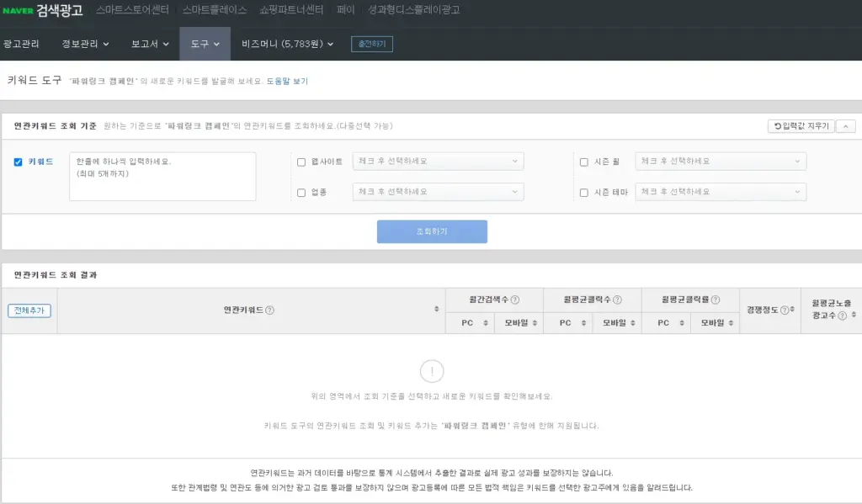This screenshot has width=862, height=504.
Task: Check the 웹사이트 checkbox
Action: point(301,162)
